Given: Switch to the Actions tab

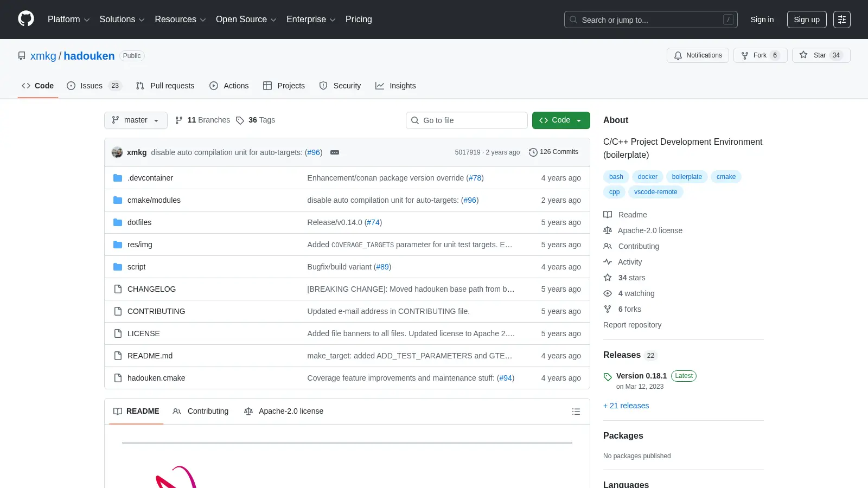Looking at the screenshot, I should pos(229,86).
